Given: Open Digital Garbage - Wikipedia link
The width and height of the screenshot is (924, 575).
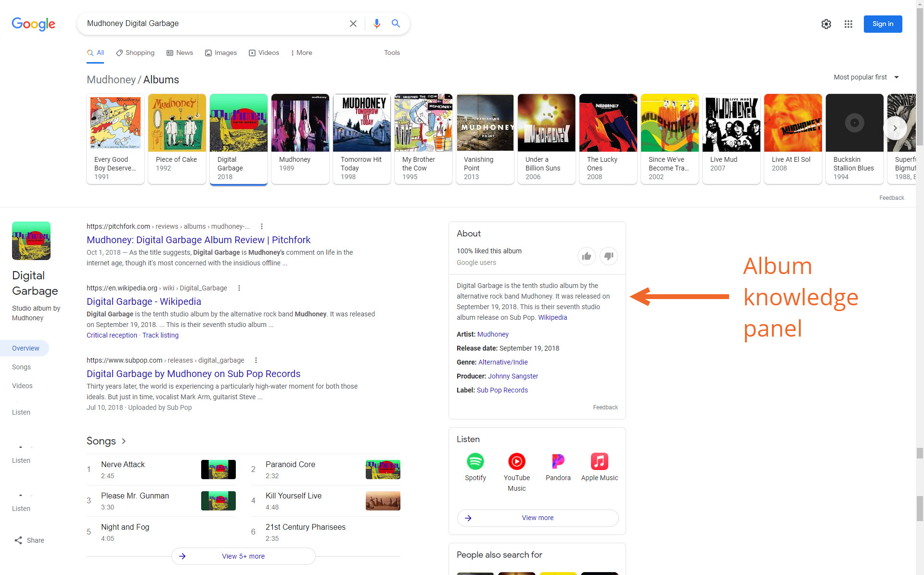Looking at the screenshot, I should [144, 301].
